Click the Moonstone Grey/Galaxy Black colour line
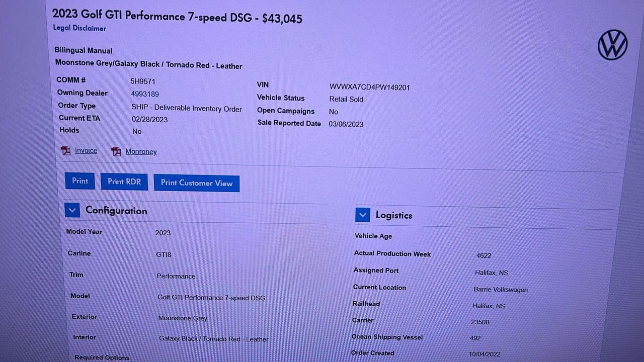 [x=149, y=64]
